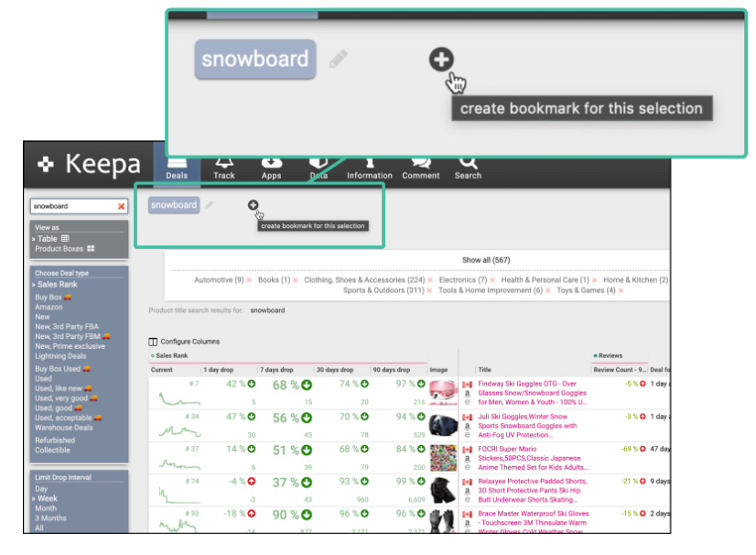Viewport: 756px width, 555px height.
Task: Sort by 1 day drop column
Action: click(219, 370)
